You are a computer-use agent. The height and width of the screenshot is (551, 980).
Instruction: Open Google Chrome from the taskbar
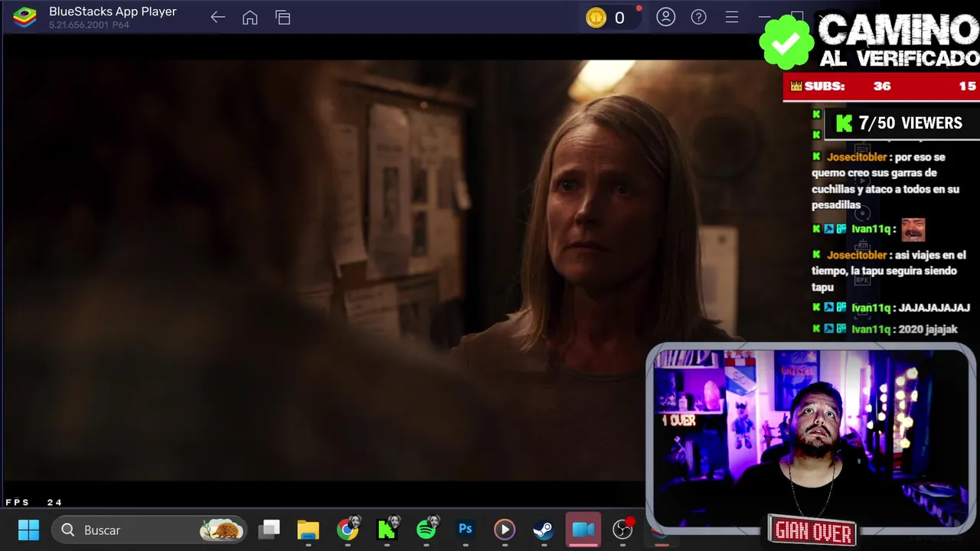tap(348, 529)
